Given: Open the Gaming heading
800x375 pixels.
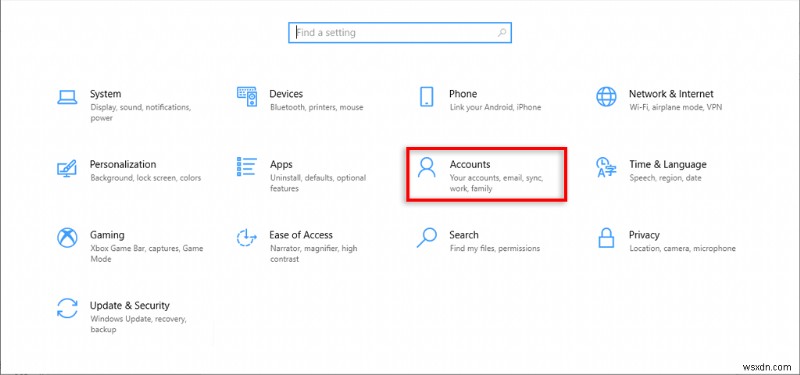Looking at the screenshot, I should click(107, 235).
